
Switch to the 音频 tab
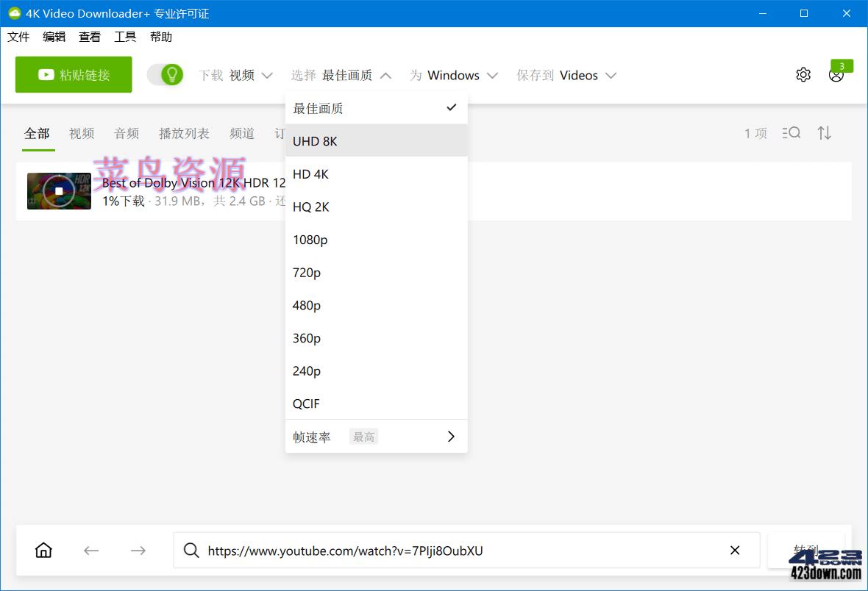point(126,133)
